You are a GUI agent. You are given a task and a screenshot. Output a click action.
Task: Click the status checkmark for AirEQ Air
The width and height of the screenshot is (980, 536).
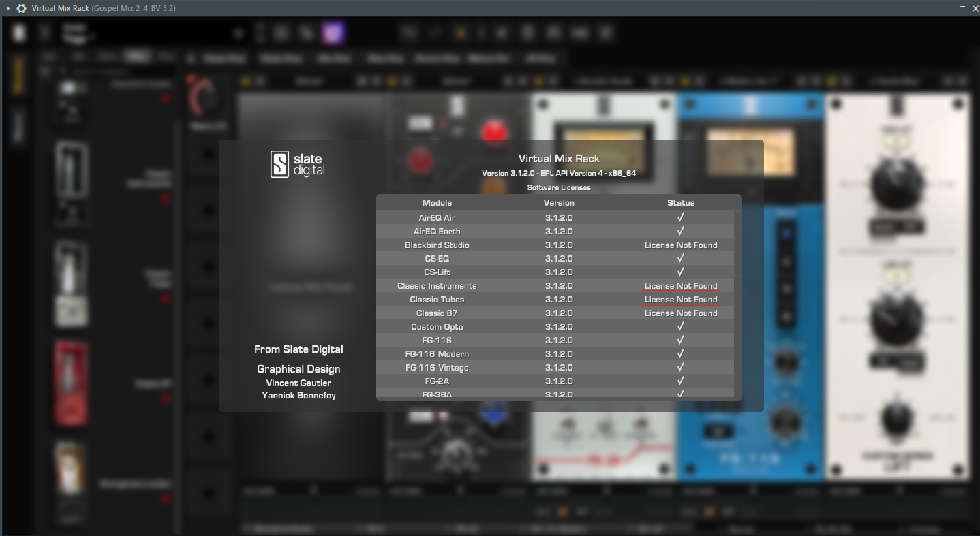coord(681,217)
